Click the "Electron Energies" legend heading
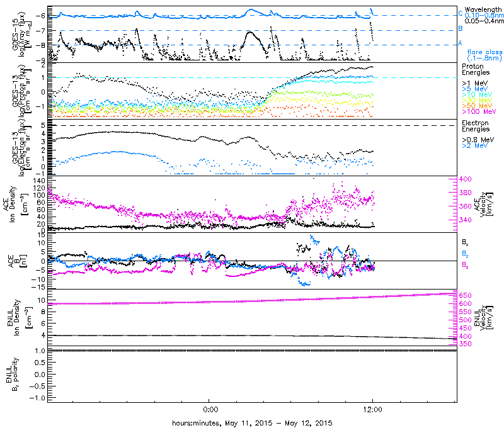 coord(476,126)
